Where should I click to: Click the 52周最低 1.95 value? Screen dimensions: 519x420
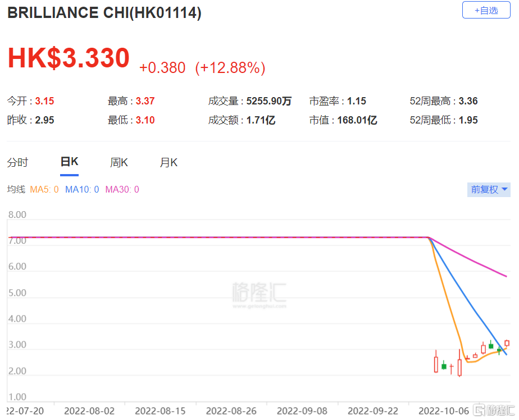coord(444,120)
